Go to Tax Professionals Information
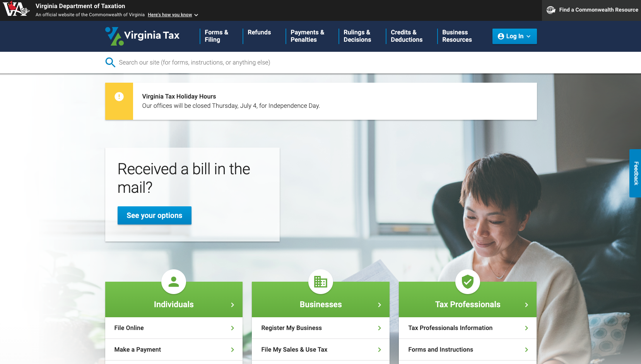641x364 pixels. (x=468, y=328)
